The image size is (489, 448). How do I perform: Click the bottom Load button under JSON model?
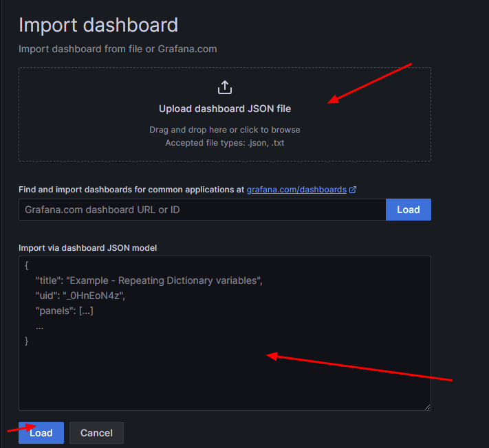(x=41, y=433)
